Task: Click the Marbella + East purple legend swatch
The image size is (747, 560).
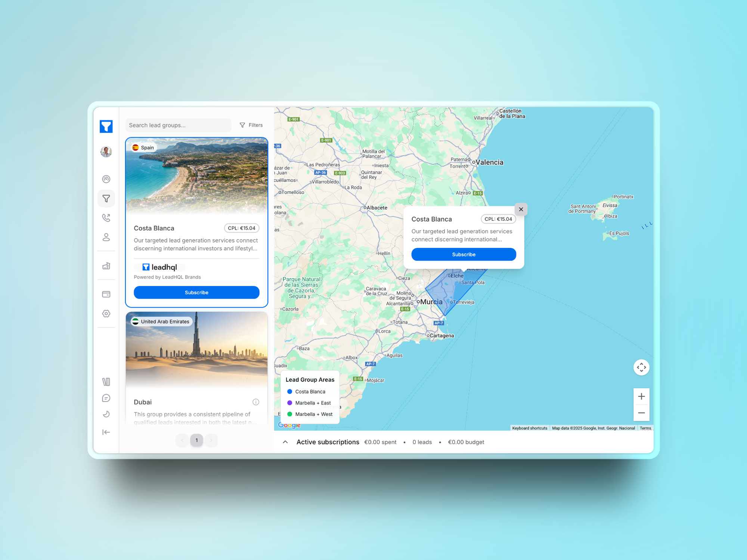Action: point(289,403)
